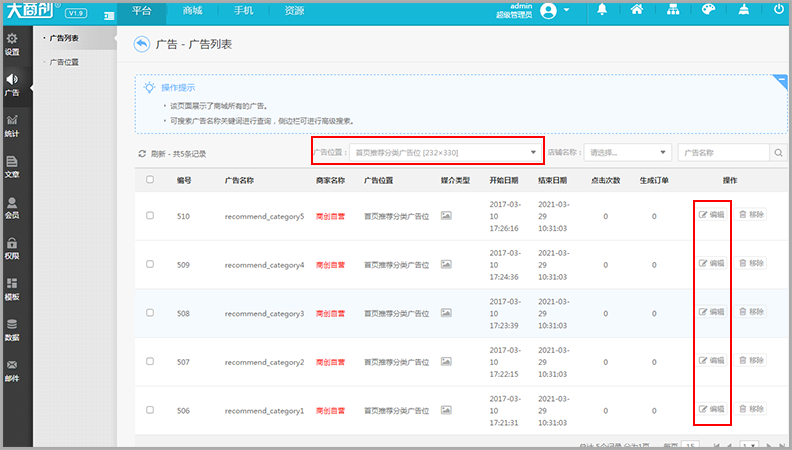This screenshot has width=792, height=450.
Task: Click the power logout icon
Action: [779, 10]
